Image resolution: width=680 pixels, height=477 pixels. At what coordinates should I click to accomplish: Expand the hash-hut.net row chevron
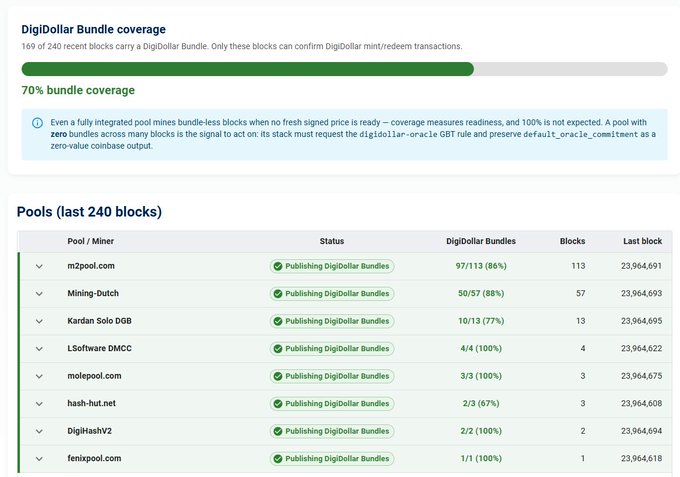tap(39, 404)
